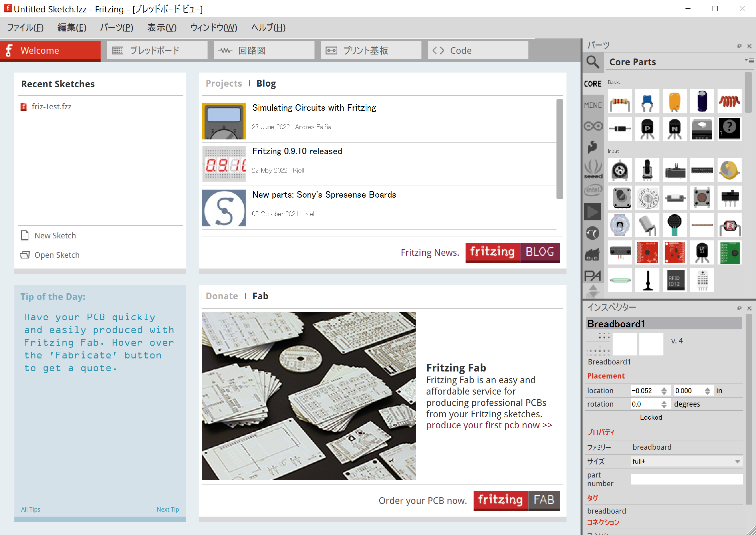Image resolution: width=756 pixels, height=535 pixels.
Task: Select the green circuit board part
Action: [x=730, y=252]
